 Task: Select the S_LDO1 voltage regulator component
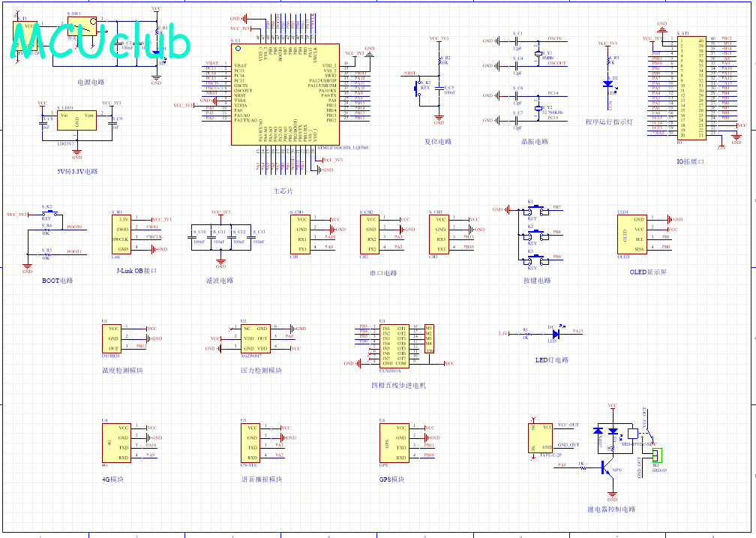pyautogui.click(x=76, y=121)
